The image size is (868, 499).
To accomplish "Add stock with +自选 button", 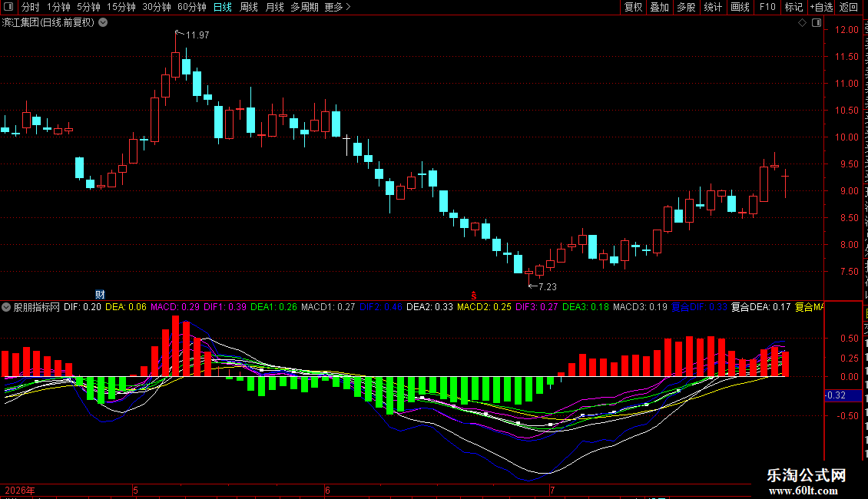I will (x=821, y=7).
